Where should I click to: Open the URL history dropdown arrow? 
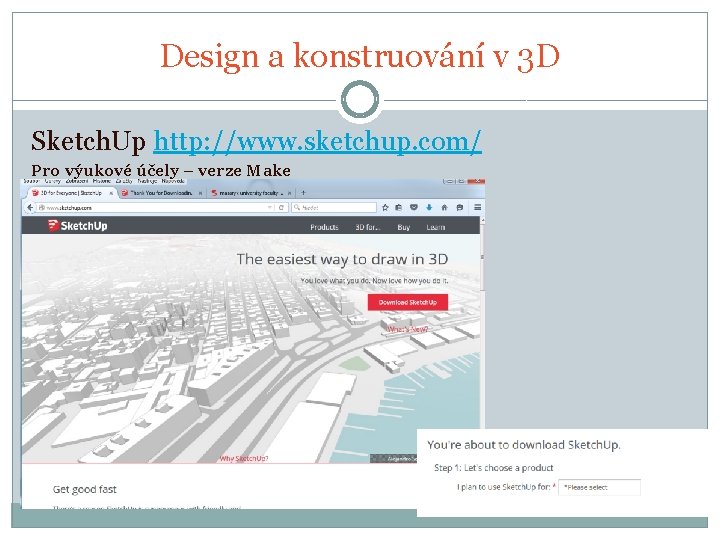click(x=270, y=208)
